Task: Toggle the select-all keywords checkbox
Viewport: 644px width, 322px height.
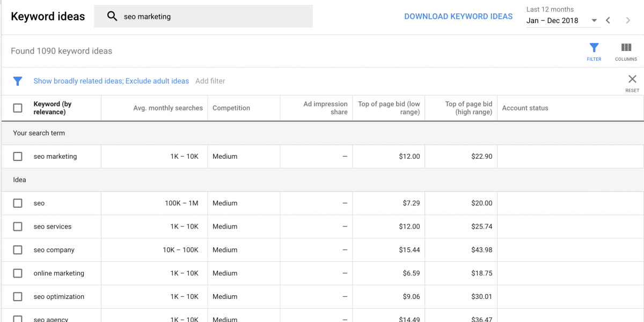Action: point(18,108)
